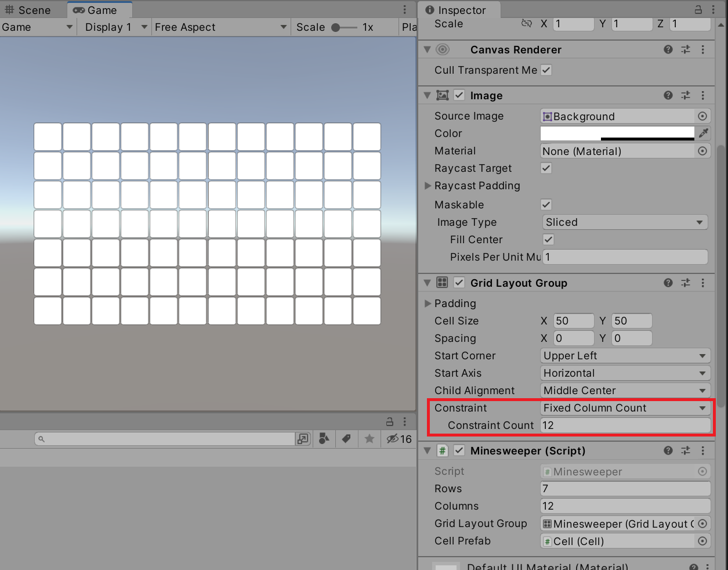The width and height of the screenshot is (728, 570).
Task: Open the Free Aspect dropdown
Action: tap(220, 27)
